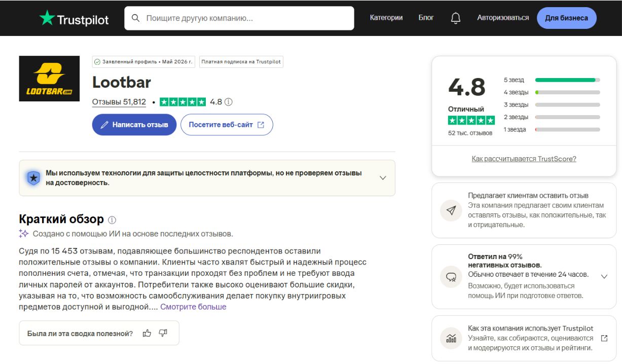
Task: Click the info icon next to Краткий обзор
Action: (112, 220)
